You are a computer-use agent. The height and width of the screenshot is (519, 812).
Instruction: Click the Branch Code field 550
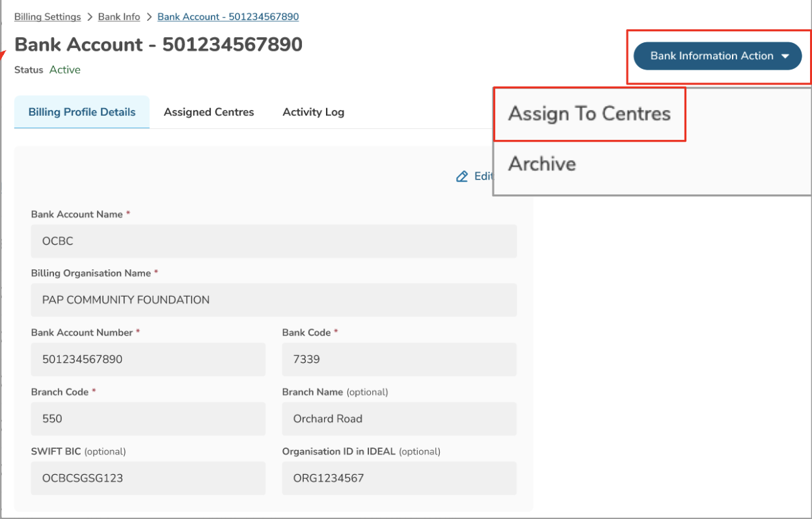(x=148, y=419)
